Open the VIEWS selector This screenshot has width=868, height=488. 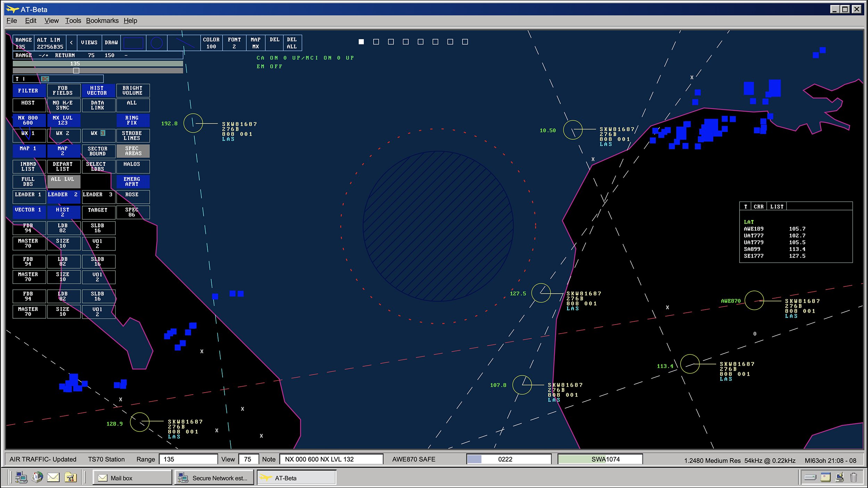coord(89,42)
